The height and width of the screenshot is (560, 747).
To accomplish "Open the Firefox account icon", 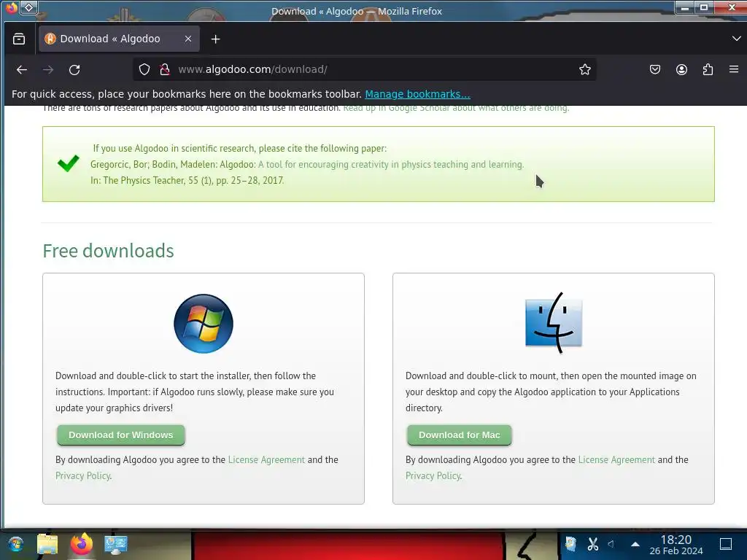I will 682,69.
